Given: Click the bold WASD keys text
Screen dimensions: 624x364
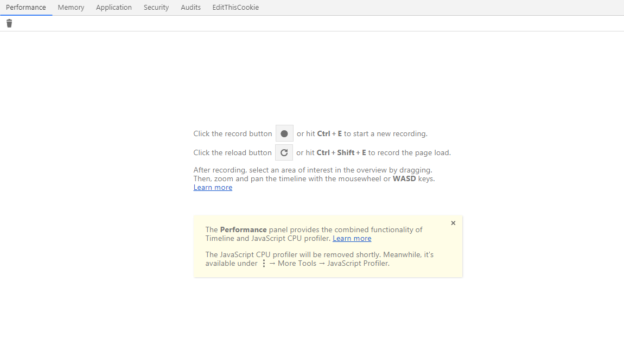Looking at the screenshot, I should point(404,179).
